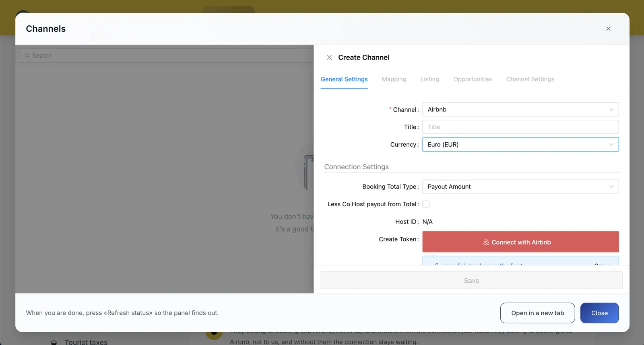Click the Connect with Airbnb button
Image resolution: width=644 pixels, height=345 pixels.
[520, 242]
